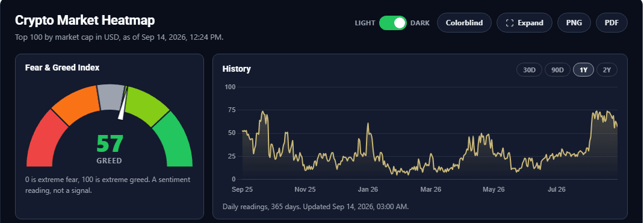The height and width of the screenshot is (223, 644).
Task: Click the Crypto Market Heatmap title
Action: 85,20
